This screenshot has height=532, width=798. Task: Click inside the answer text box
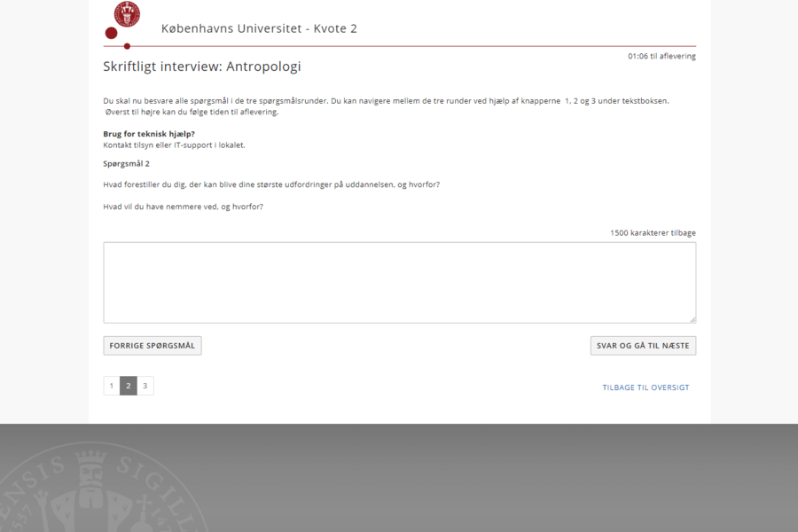(400, 283)
